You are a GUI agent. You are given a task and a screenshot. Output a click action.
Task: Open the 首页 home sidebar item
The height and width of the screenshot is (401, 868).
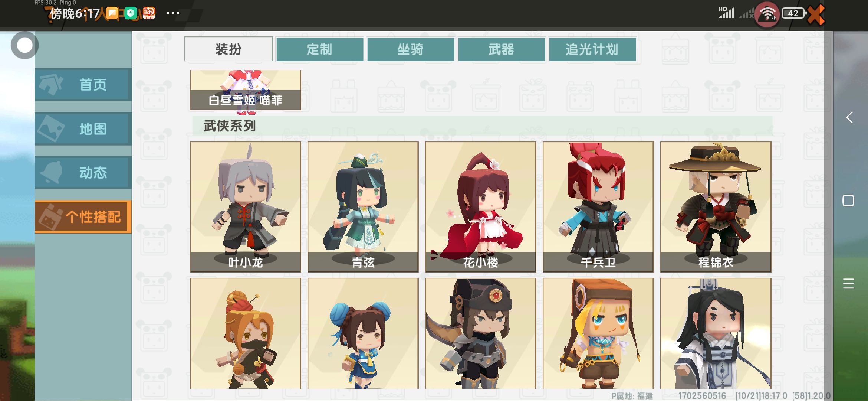83,85
